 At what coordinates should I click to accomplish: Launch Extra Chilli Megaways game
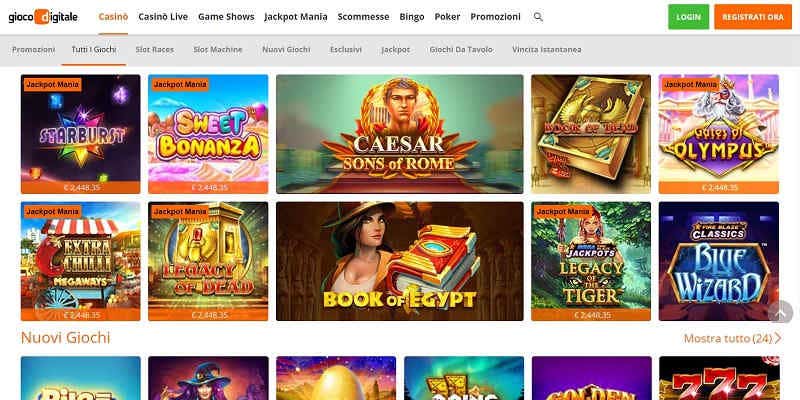coord(81,261)
